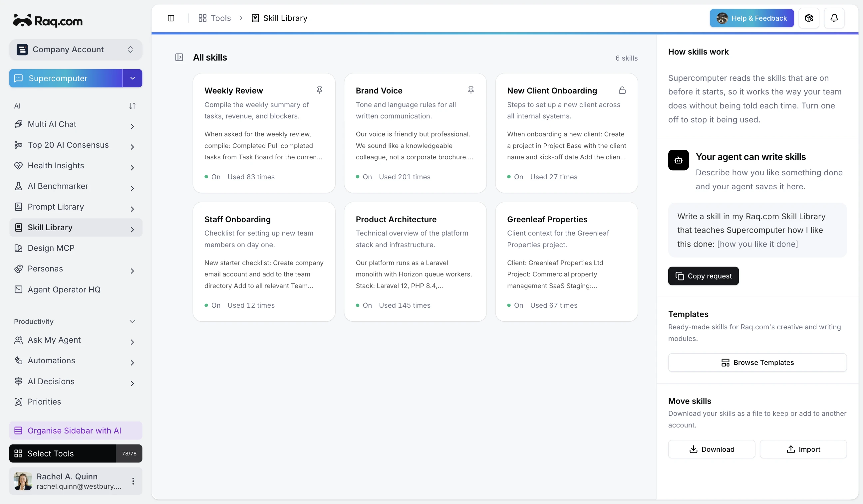Click the pin icon on Brand Voice card
This screenshot has height=504, width=863.
coord(470,90)
